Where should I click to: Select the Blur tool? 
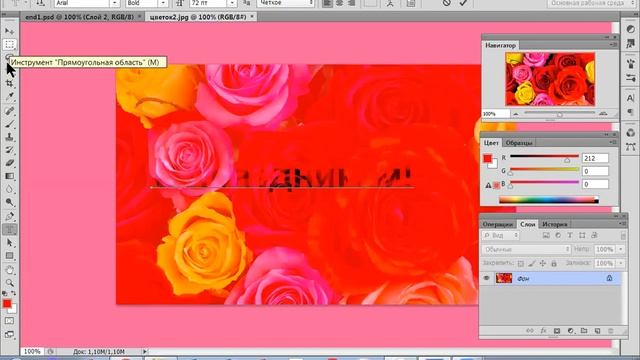point(9,189)
